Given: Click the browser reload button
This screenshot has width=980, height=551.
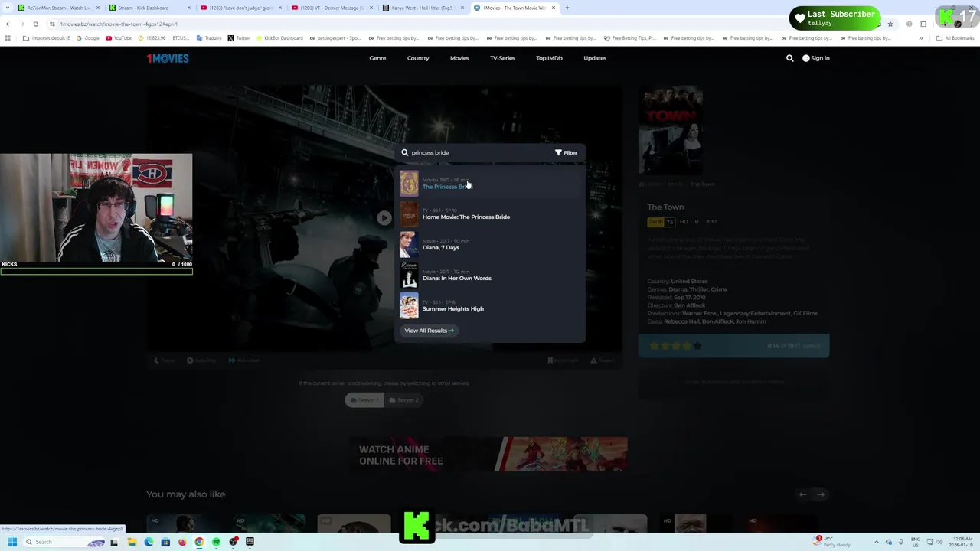Looking at the screenshot, I should coord(35,24).
